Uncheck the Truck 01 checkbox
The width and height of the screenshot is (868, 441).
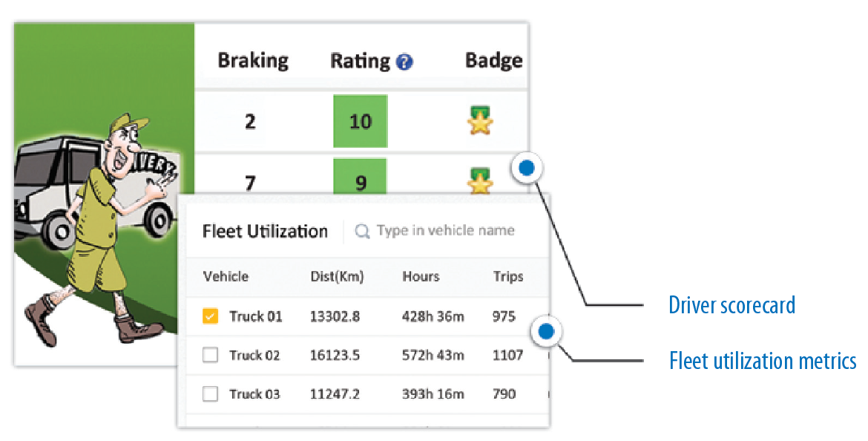click(x=211, y=317)
